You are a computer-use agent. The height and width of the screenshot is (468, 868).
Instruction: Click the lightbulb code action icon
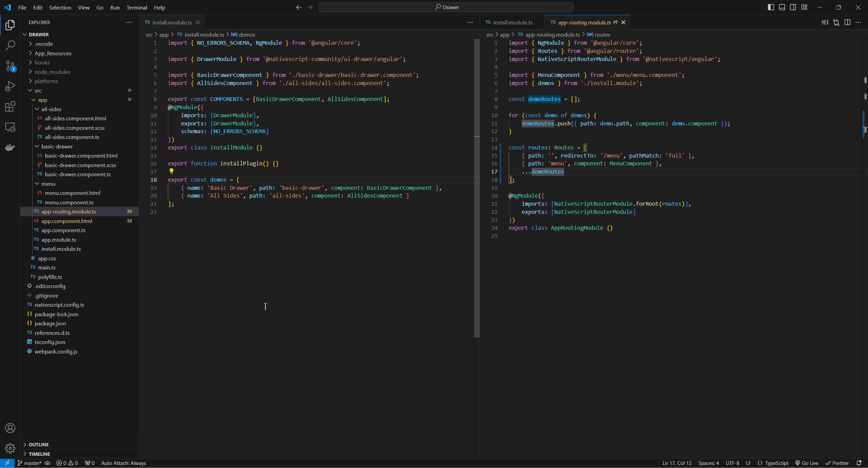tap(171, 171)
